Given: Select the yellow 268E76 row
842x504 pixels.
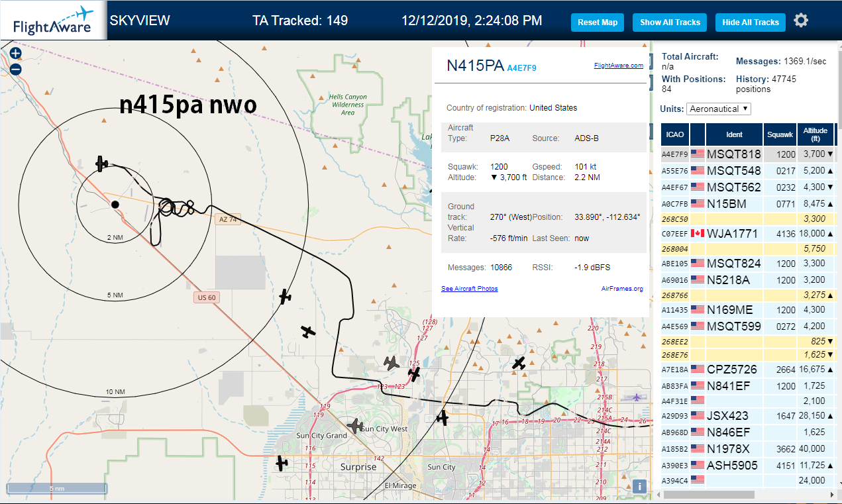Looking at the screenshot, I should tap(748, 354).
